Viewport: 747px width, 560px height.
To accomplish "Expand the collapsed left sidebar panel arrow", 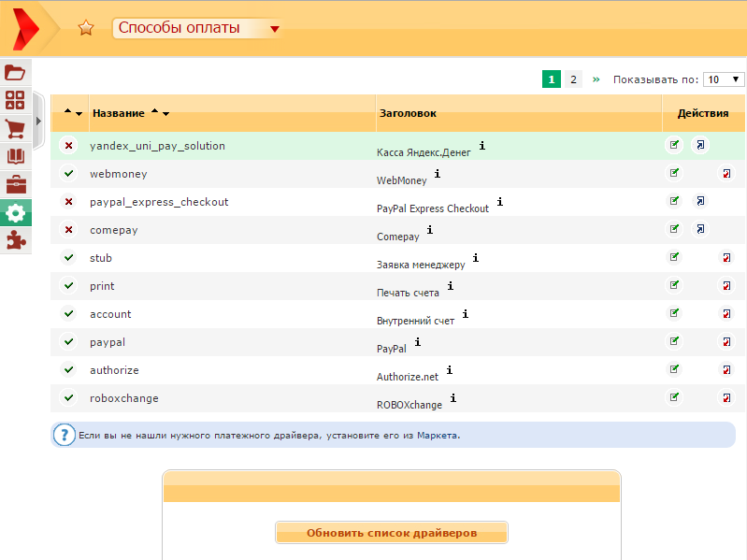I will pyautogui.click(x=38, y=121).
